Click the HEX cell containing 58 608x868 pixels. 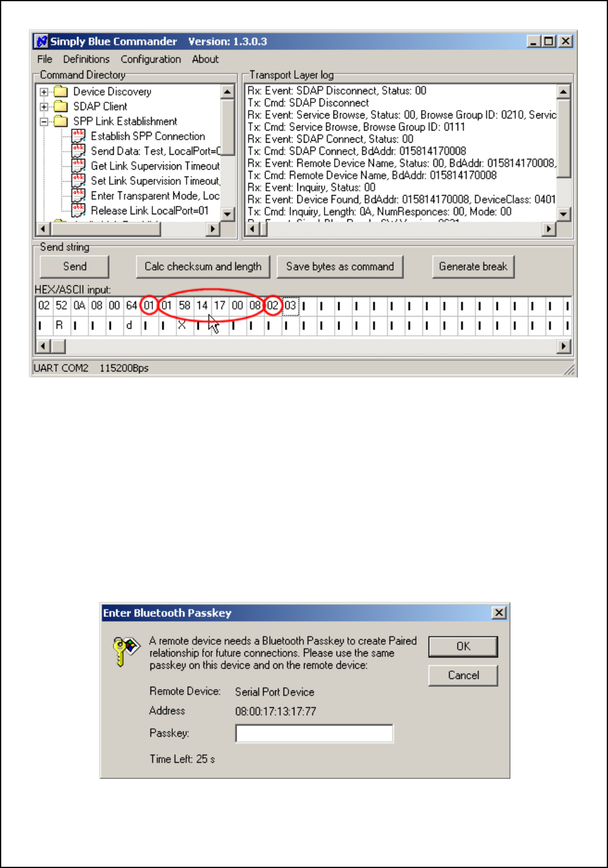(185, 306)
